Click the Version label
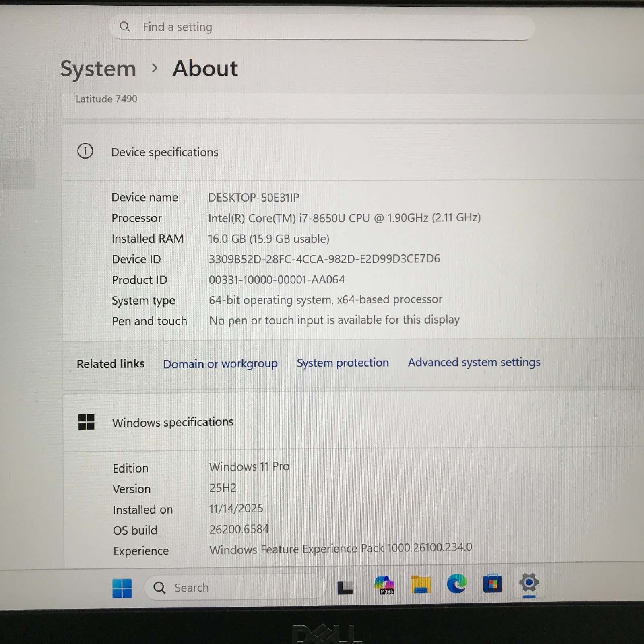Viewport: 644px width, 644px height. (x=132, y=489)
